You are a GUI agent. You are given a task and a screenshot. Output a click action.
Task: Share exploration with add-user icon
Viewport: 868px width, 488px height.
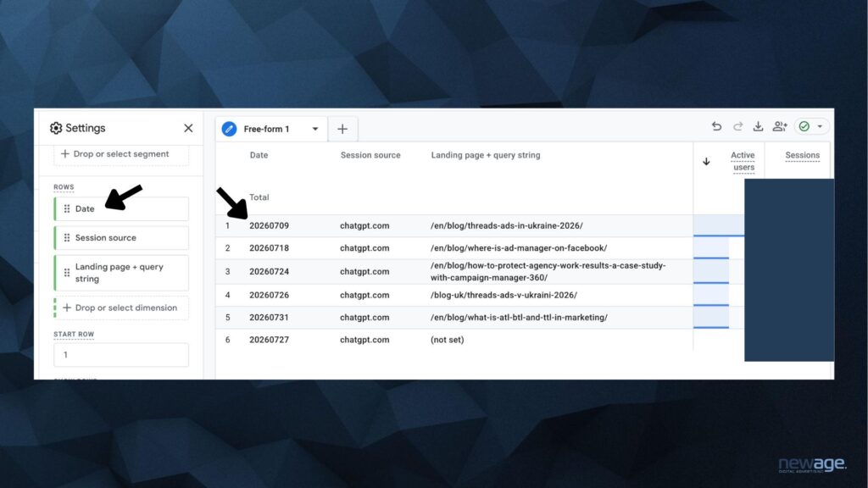[x=780, y=126]
